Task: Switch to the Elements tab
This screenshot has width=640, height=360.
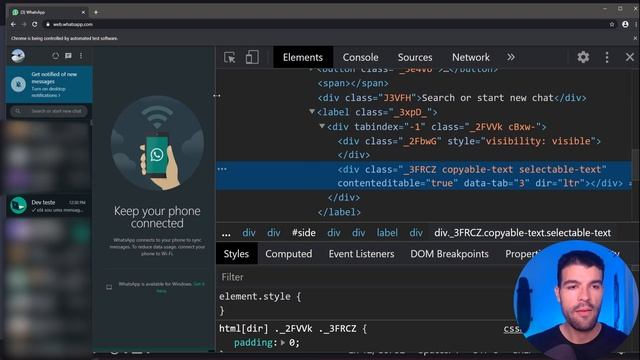Action: (302, 57)
